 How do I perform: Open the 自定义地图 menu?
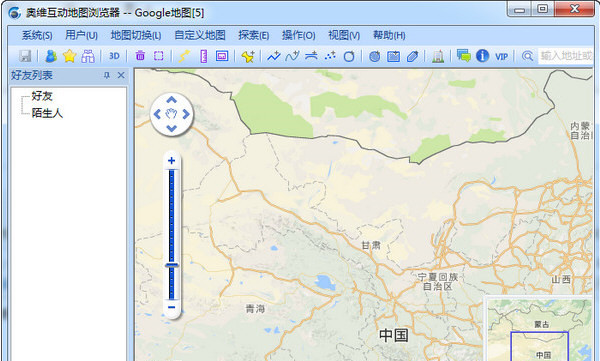200,36
